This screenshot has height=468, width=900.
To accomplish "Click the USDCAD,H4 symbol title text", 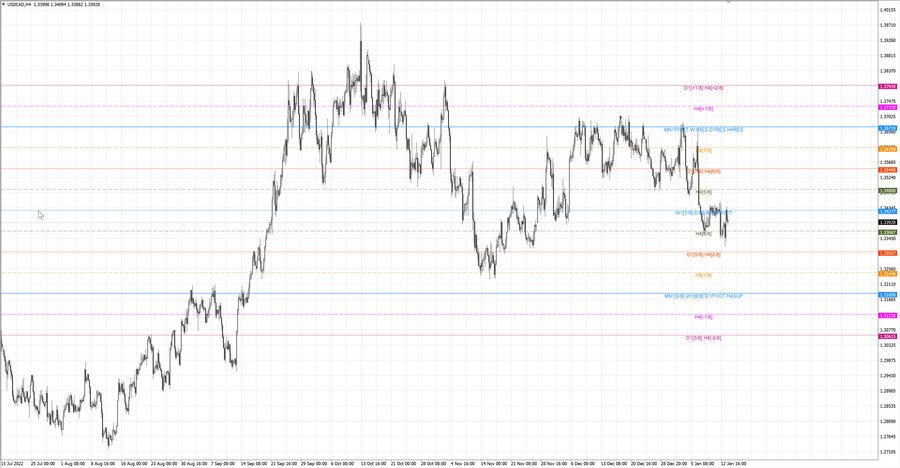I will tap(19, 4).
